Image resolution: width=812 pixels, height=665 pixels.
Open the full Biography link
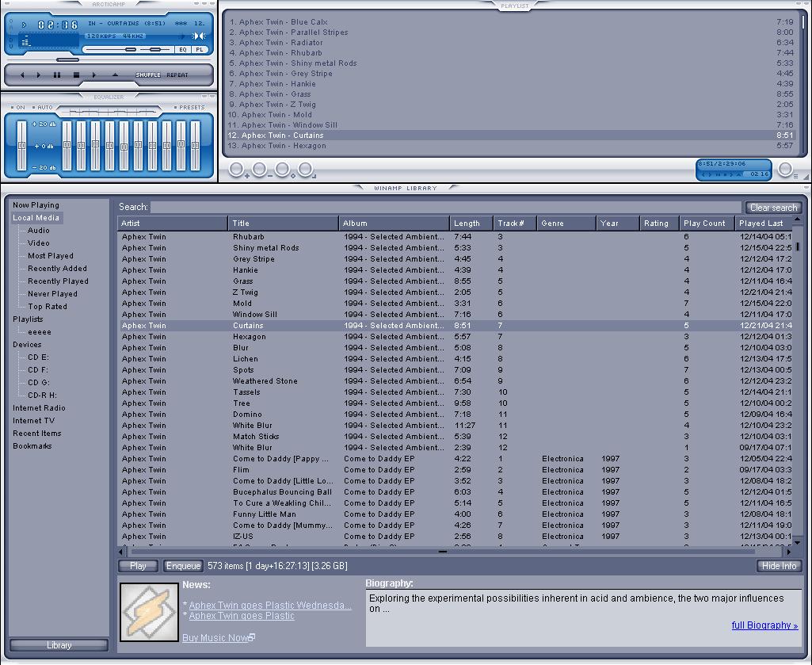tap(764, 625)
